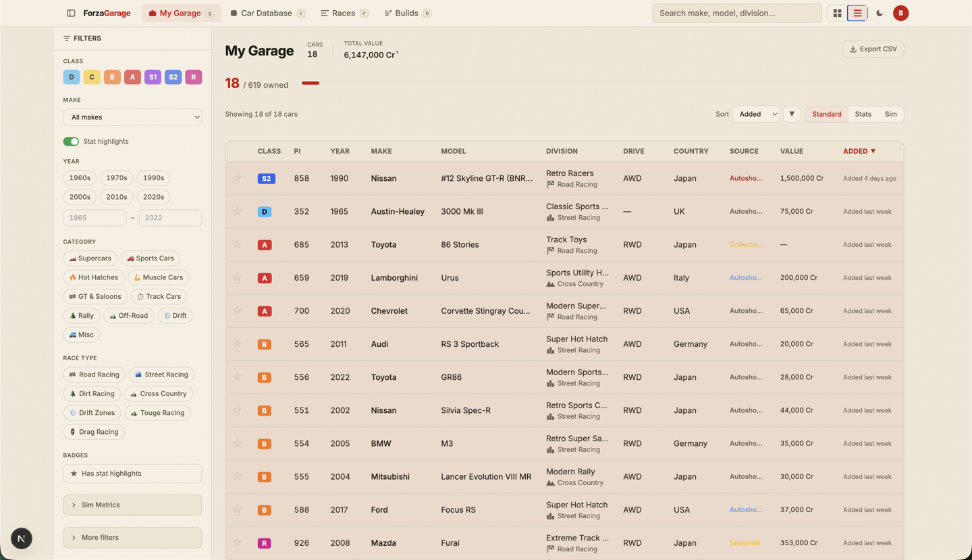Select class S1 purple swatch
This screenshot has height=560, width=972.
coord(153,77)
